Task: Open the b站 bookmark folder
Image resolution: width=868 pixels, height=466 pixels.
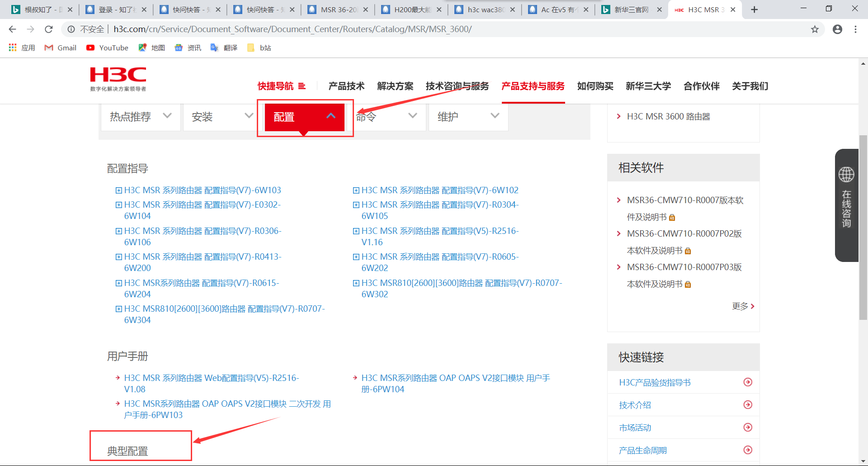Action: tap(259, 48)
